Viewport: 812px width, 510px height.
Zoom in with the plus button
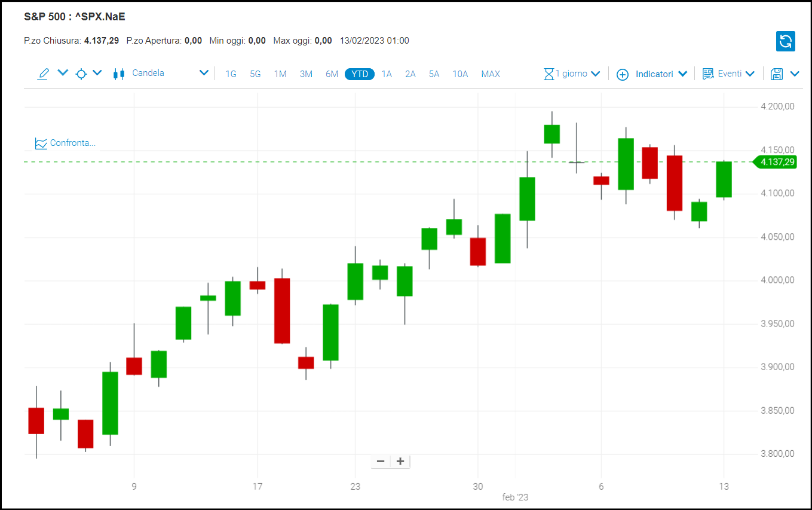(400, 461)
